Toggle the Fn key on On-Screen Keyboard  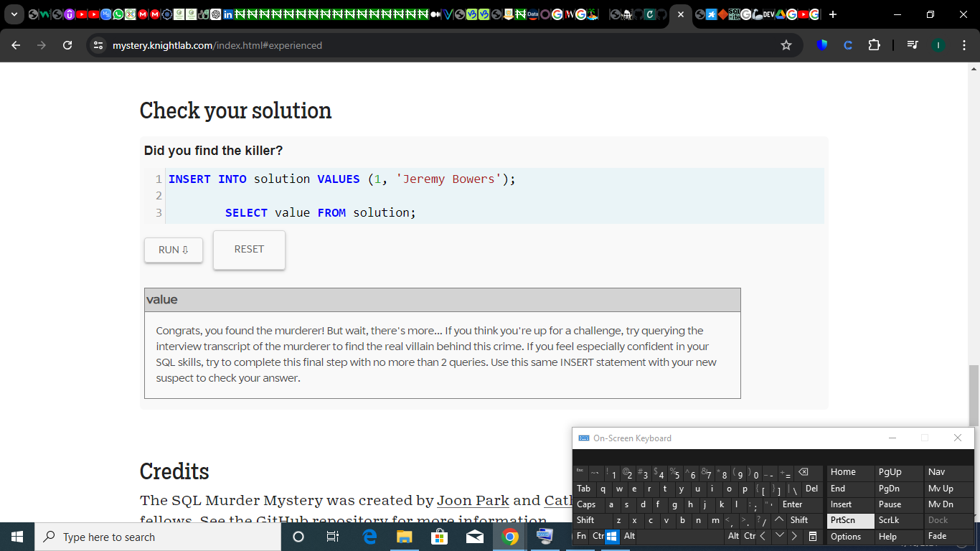(581, 536)
